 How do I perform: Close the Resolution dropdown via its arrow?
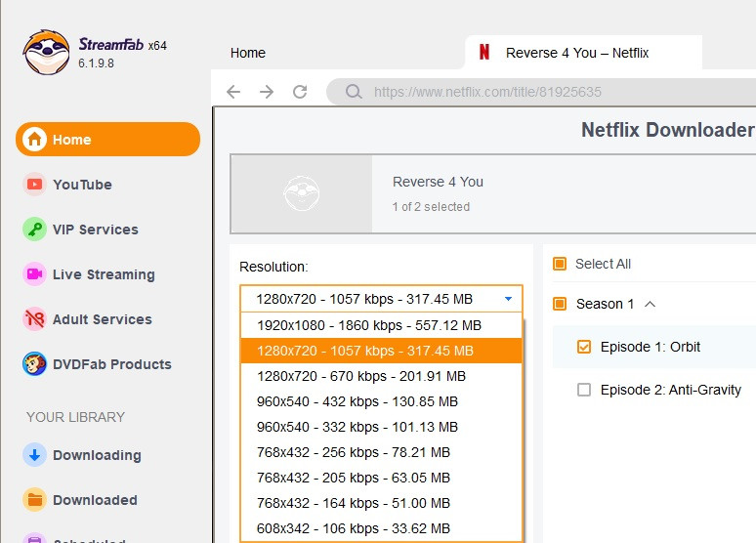pyautogui.click(x=508, y=299)
